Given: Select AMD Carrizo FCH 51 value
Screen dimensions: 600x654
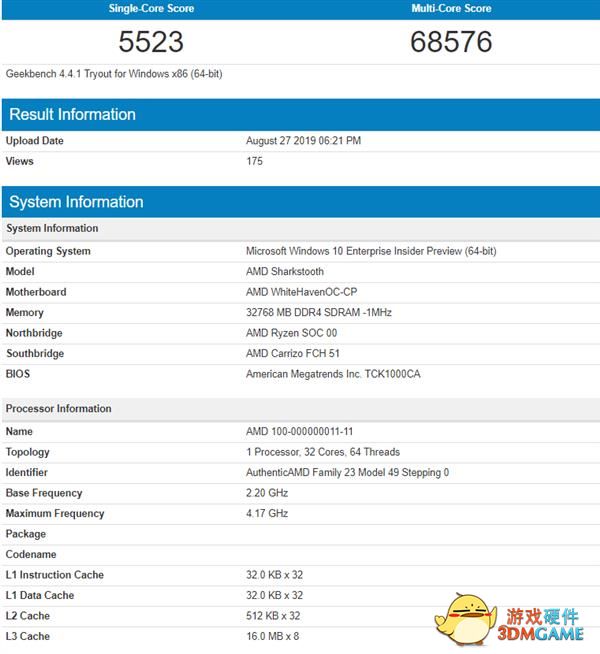Looking at the screenshot, I should [x=293, y=353].
